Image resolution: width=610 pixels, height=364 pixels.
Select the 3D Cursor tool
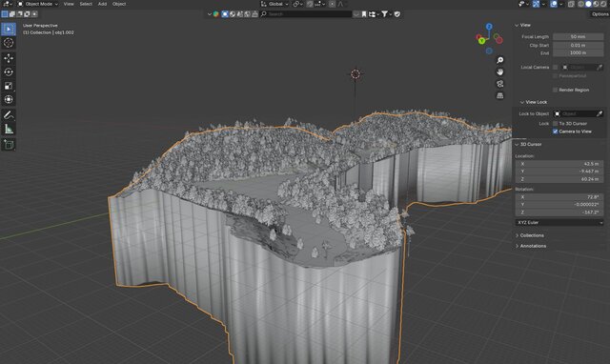9,43
